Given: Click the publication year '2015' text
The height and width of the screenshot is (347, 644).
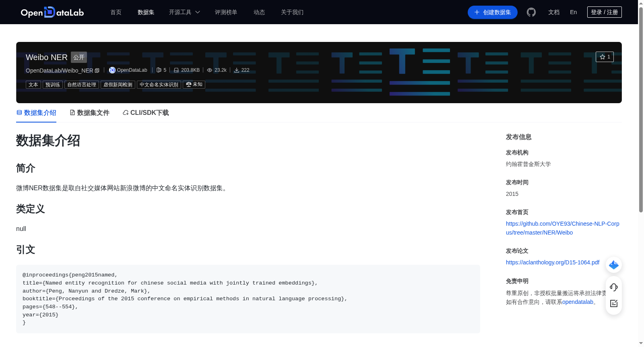Looking at the screenshot, I should click(x=512, y=194).
